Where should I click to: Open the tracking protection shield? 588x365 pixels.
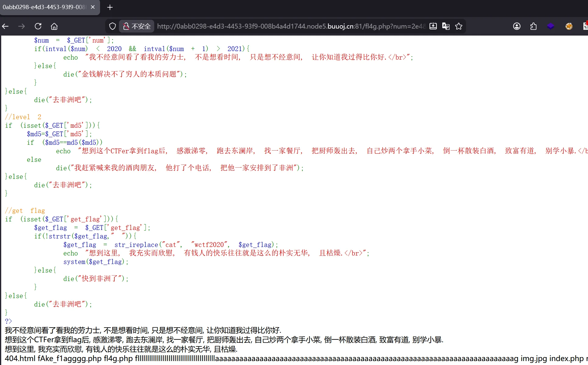pyautogui.click(x=113, y=26)
